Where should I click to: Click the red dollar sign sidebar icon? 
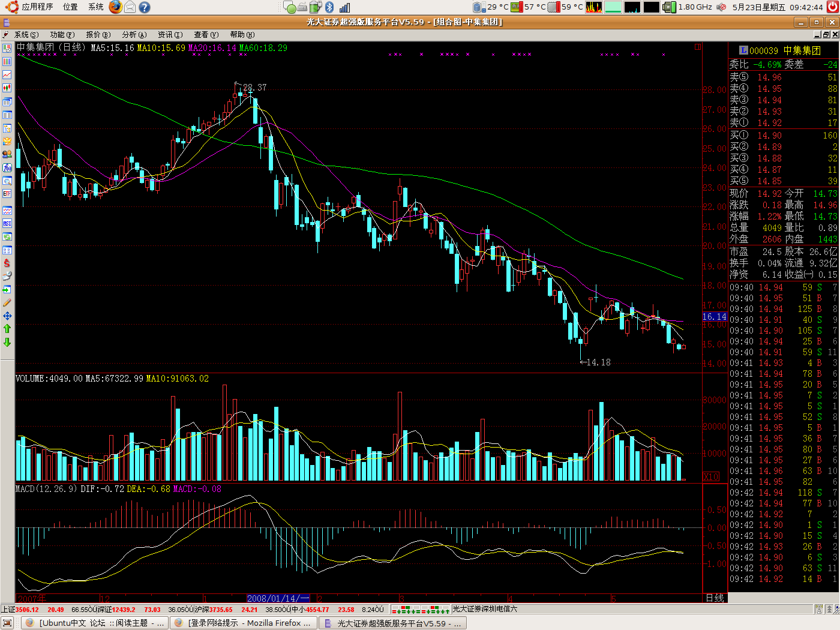coord(7,263)
